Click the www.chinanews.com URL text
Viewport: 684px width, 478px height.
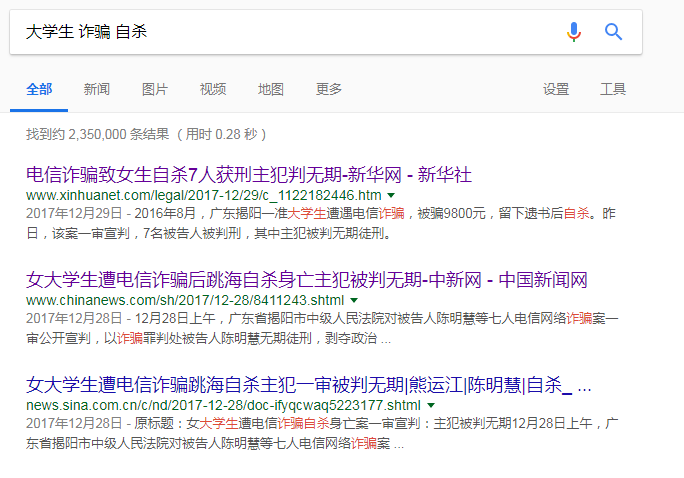pyautogui.click(x=185, y=300)
